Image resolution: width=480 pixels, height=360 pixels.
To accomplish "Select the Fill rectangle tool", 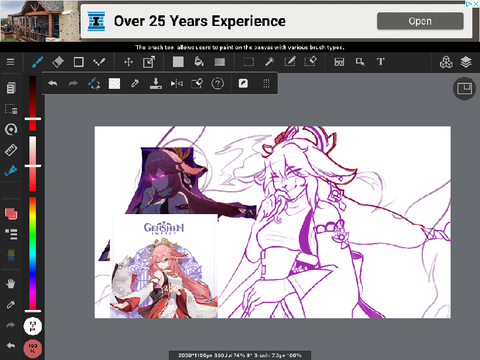I will click(178, 62).
